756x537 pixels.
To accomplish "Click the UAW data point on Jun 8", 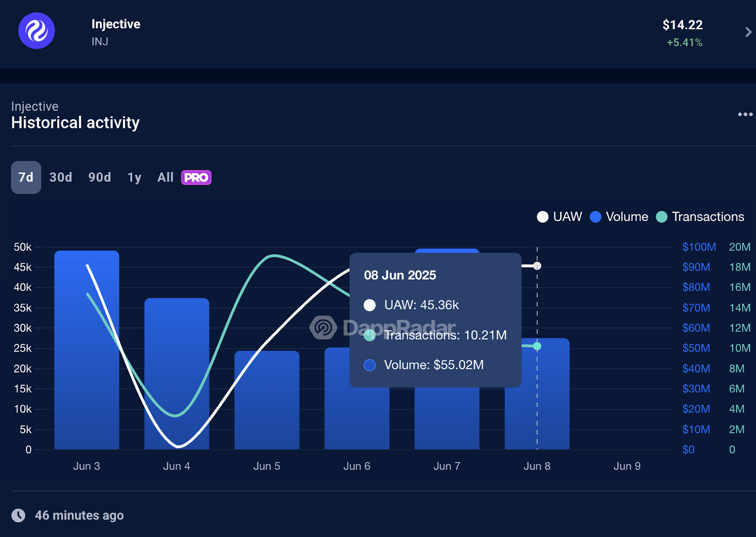I will click(x=537, y=266).
